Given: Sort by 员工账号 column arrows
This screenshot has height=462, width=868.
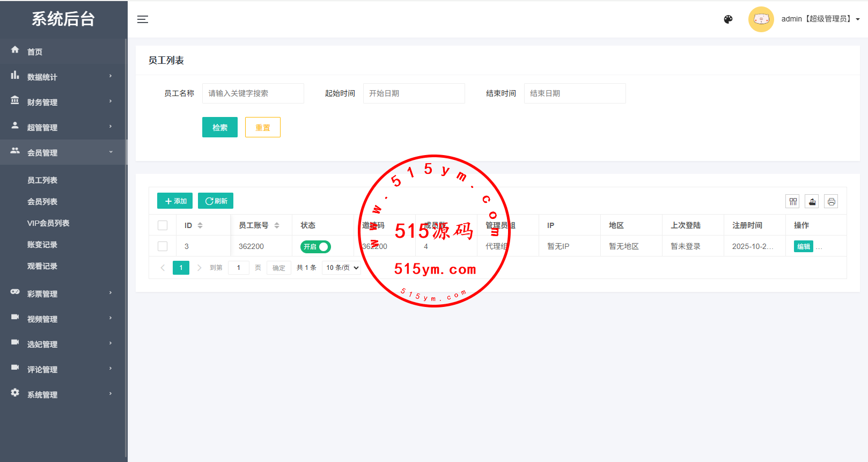Looking at the screenshot, I should click(277, 225).
